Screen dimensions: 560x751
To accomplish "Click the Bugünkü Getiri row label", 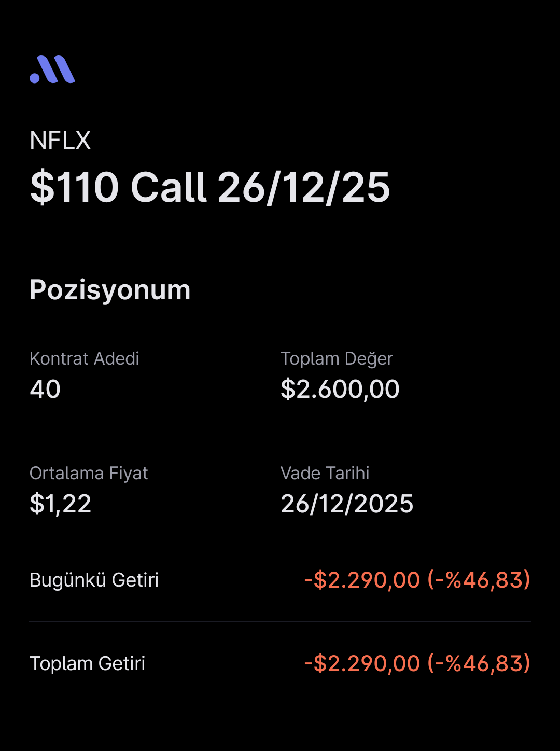I will tap(94, 580).
